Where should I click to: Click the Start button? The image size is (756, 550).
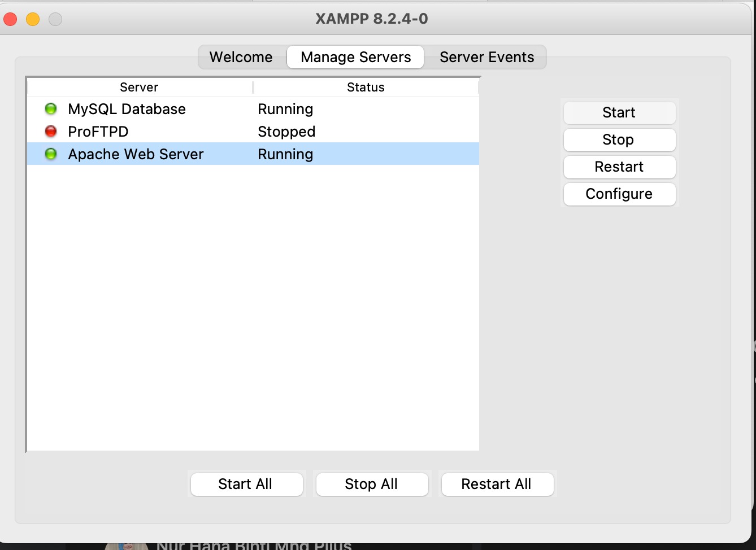[x=619, y=113]
